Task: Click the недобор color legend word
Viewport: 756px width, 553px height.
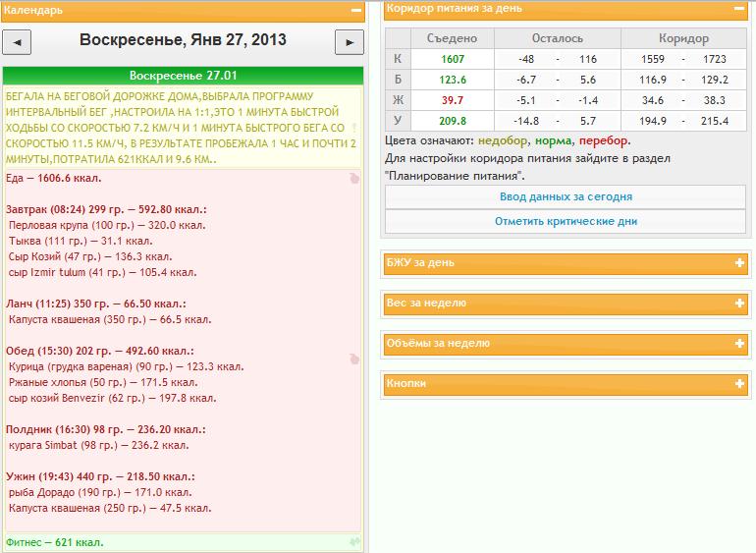Action: click(x=503, y=140)
